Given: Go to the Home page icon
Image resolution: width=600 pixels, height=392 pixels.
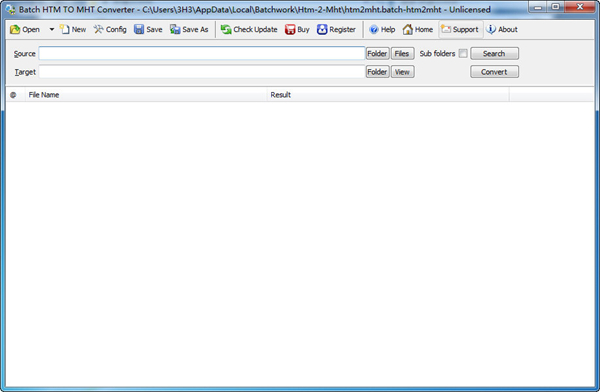Looking at the screenshot, I should [x=418, y=29].
